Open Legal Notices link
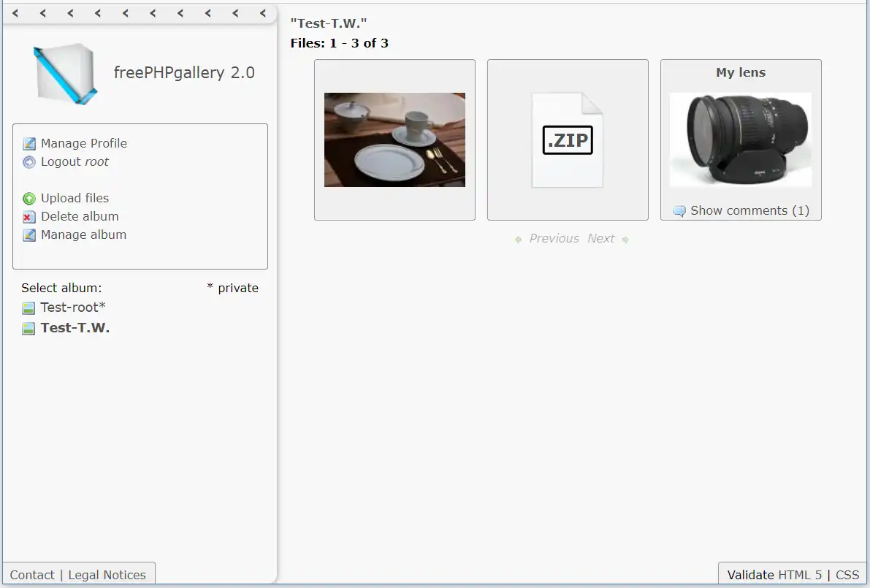Viewport: 870px width, 588px height. [107, 576]
